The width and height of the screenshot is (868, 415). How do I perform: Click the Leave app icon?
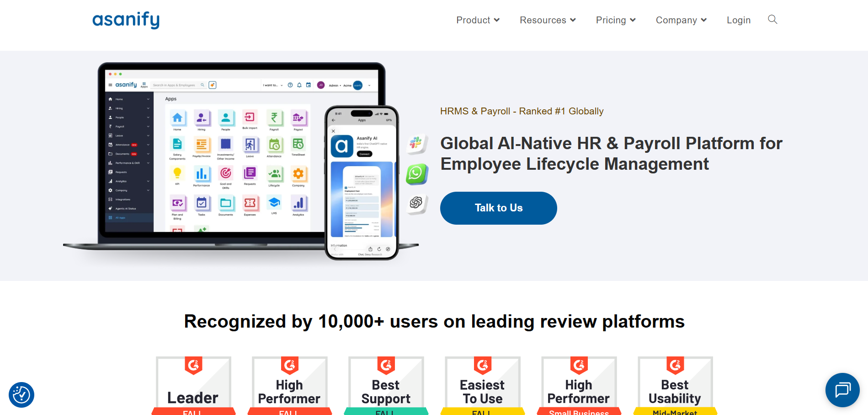(250, 145)
